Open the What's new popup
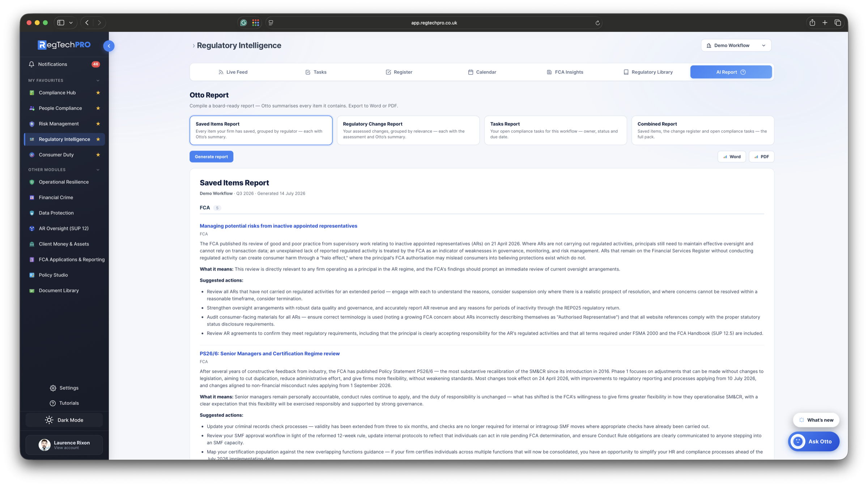 pyautogui.click(x=816, y=420)
